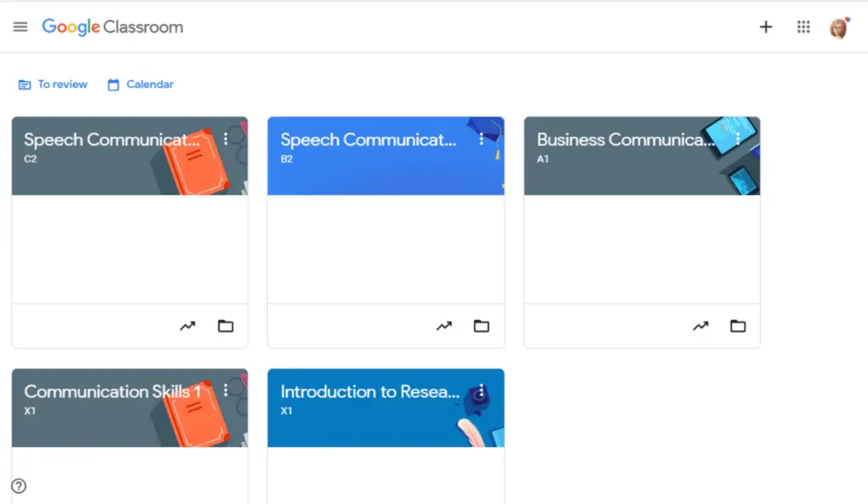This screenshot has width=868, height=504.
Task: Open the main hamburger menu
Action: (x=20, y=26)
